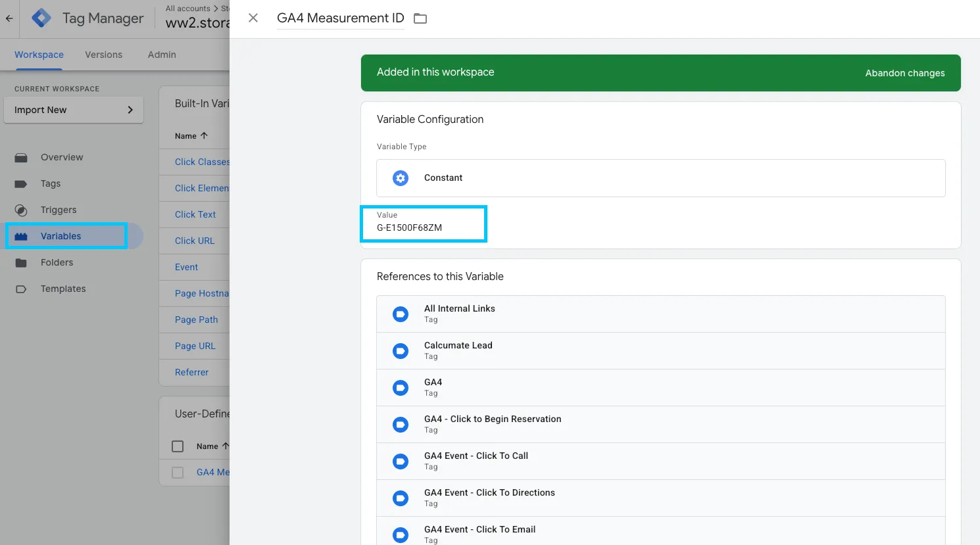The height and width of the screenshot is (545, 980).
Task: Click tag icon for Click To Directions
Action: (x=401, y=498)
